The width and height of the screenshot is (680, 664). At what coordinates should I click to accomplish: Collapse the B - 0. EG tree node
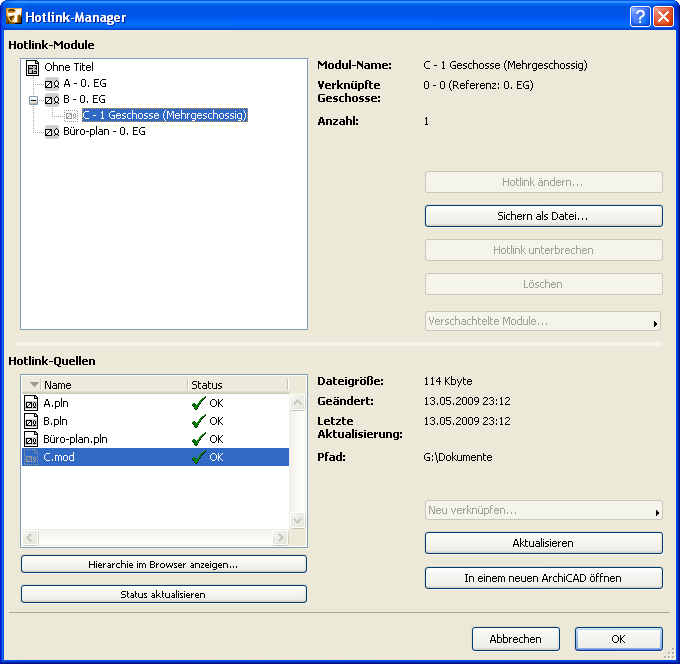pos(33,100)
